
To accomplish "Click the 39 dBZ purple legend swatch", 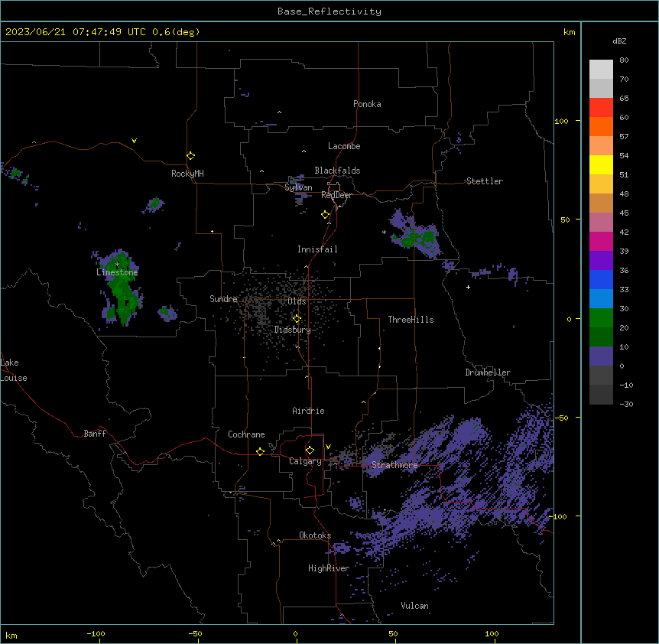I will click(601, 261).
